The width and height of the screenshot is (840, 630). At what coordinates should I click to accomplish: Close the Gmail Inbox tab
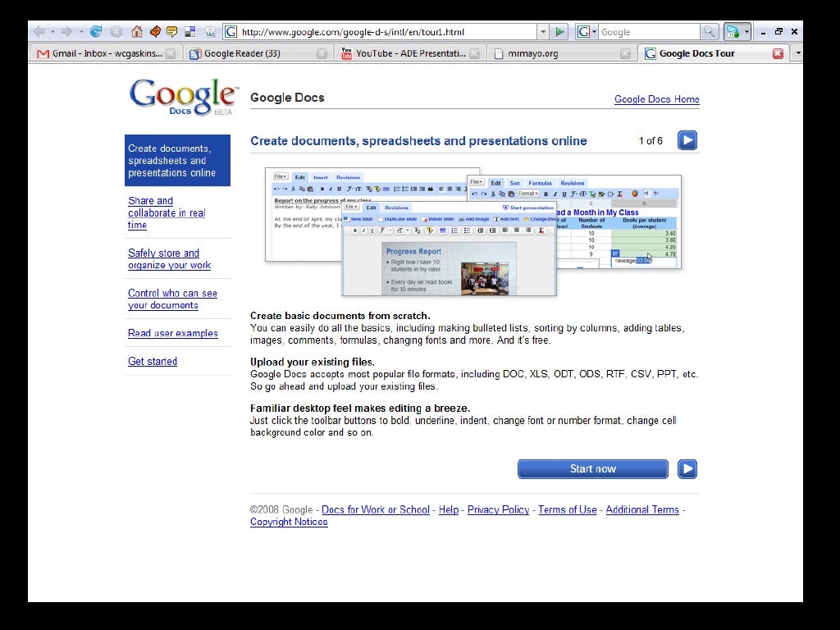171,53
